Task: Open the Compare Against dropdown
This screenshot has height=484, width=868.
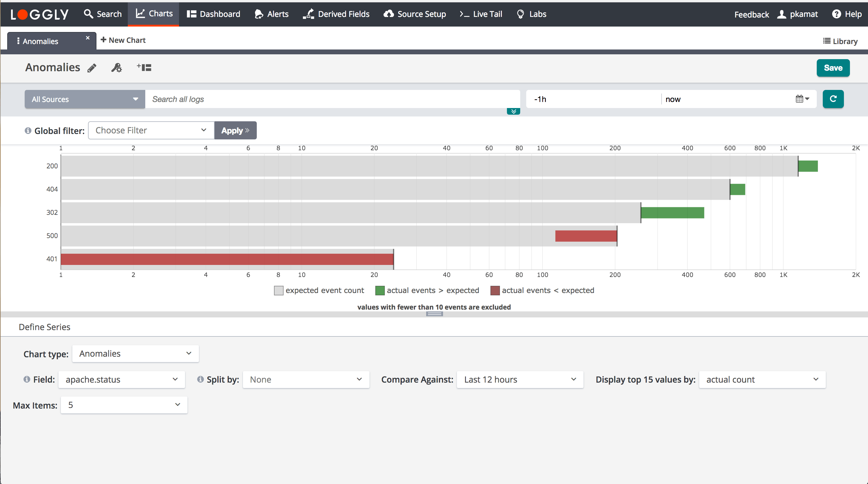Action: click(x=519, y=379)
